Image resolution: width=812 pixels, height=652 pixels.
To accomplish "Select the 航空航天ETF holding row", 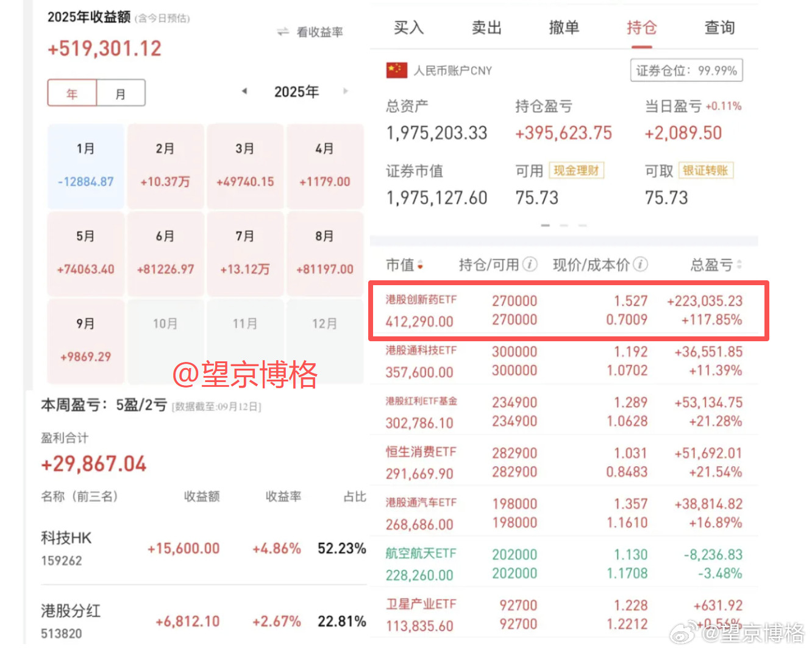I will 564,564.
